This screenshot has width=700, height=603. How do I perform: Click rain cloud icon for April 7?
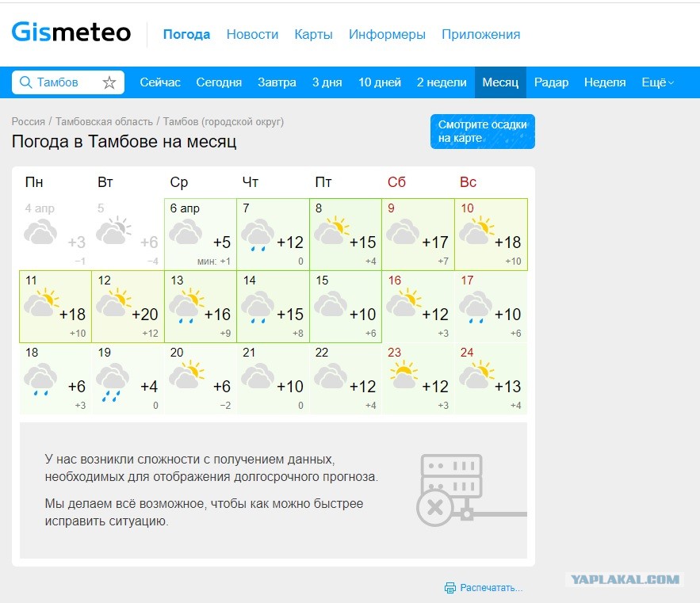tap(258, 235)
